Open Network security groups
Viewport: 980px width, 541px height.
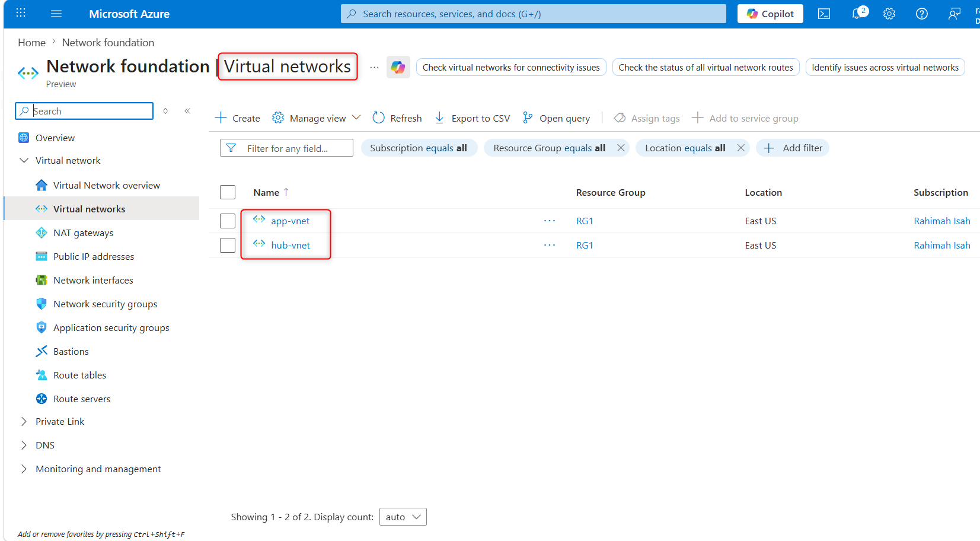(105, 304)
